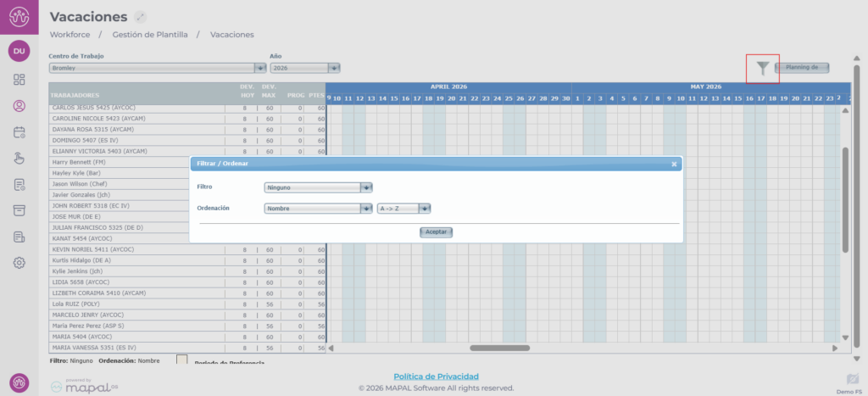Screen dimensions: 868x396
Task: Open the A -> Z sort direction dropdown
Action: click(425, 209)
